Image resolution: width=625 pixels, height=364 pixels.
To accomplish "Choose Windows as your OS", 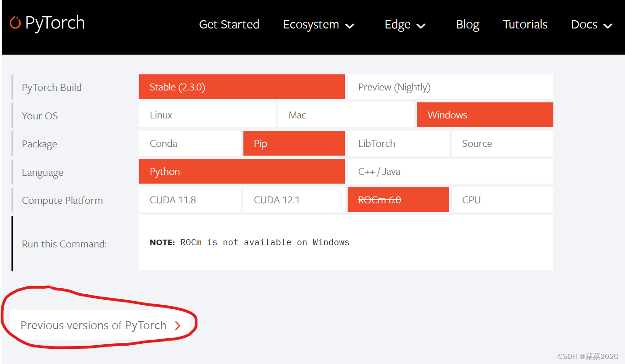I will click(x=485, y=115).
